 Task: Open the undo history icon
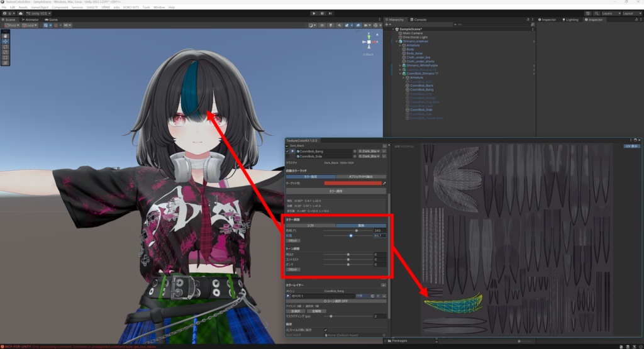588,13
